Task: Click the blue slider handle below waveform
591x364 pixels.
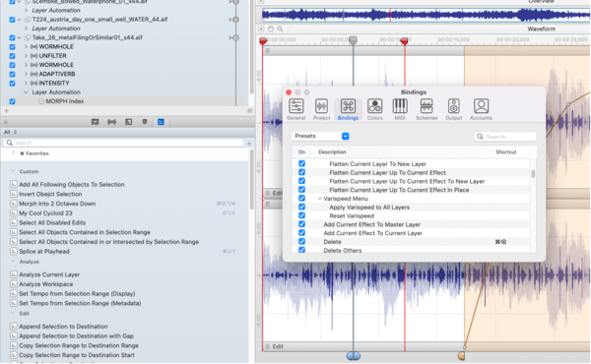Action: (x=354, y=356)
